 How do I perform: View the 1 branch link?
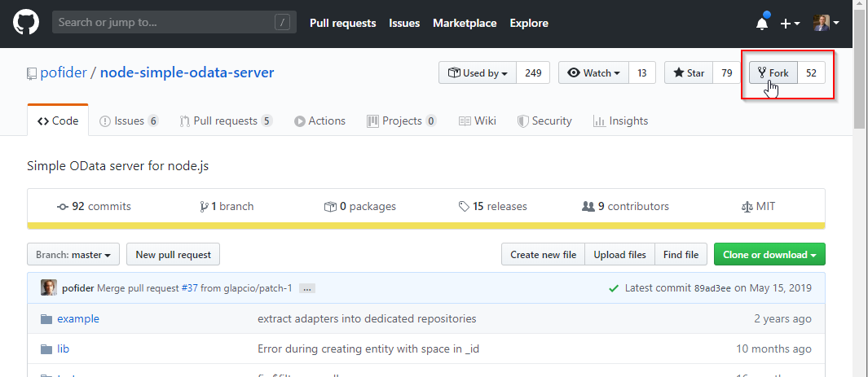(x=227, y=207)
